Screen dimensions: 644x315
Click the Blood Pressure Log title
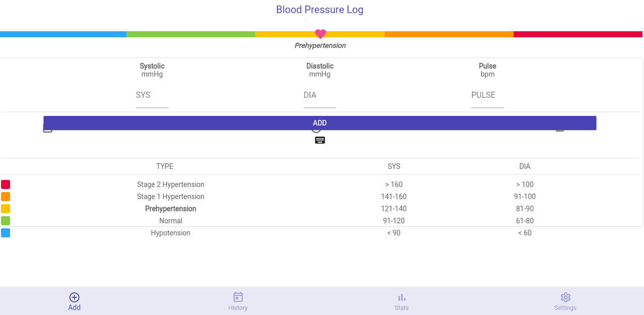click(319, 10)
